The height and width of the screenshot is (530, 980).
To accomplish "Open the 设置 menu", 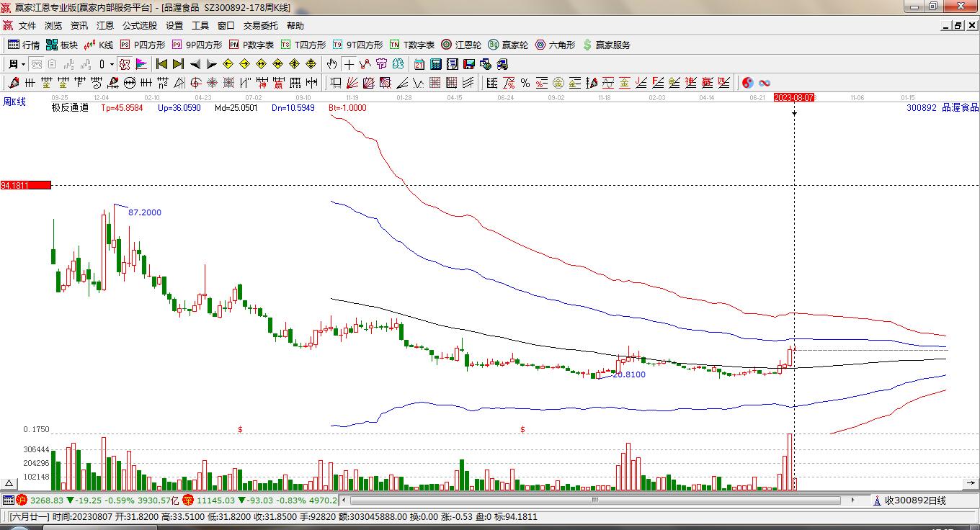I will 174,26.
